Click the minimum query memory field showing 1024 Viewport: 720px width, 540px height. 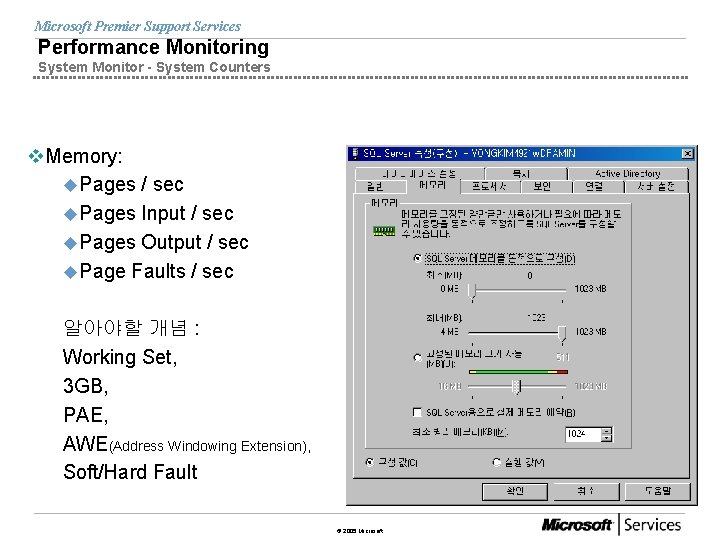click(x=583, y=434)
